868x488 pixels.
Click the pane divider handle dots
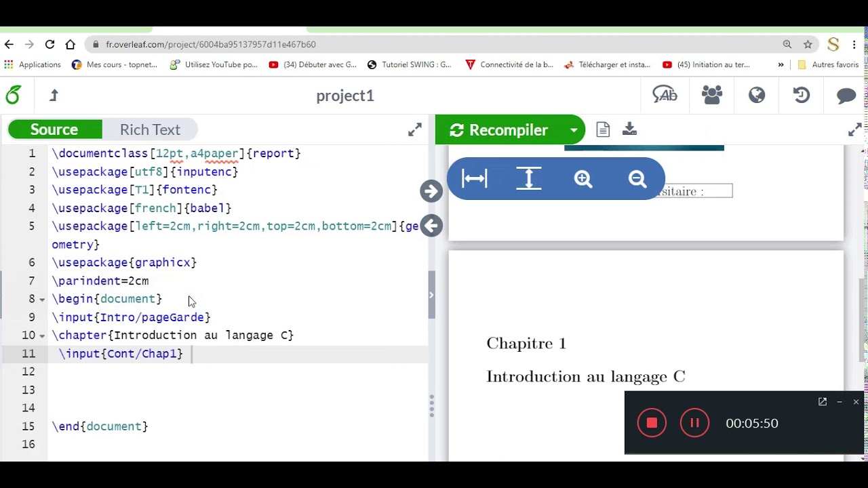coord(431,405)
